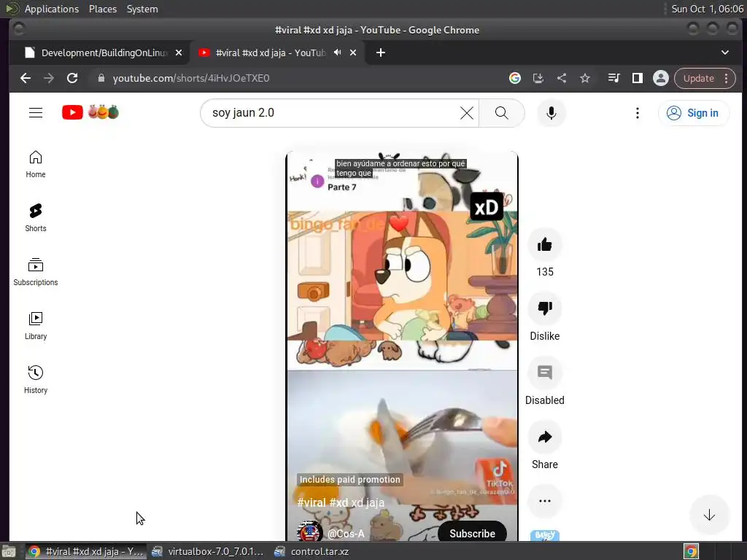Open @Cos-A channel avatar

[x=309, y=532]
